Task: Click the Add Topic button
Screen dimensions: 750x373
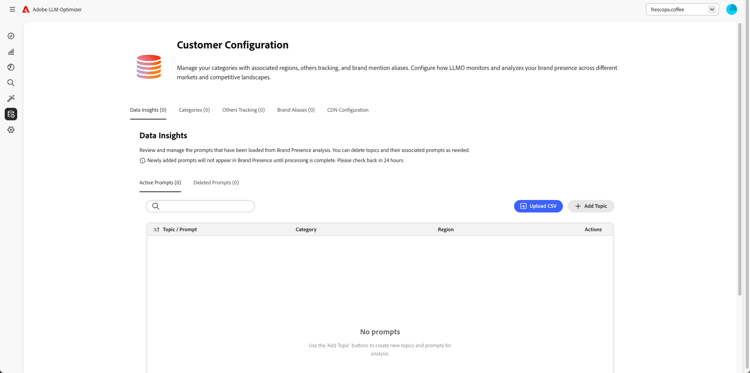Action: coord(591,206)
